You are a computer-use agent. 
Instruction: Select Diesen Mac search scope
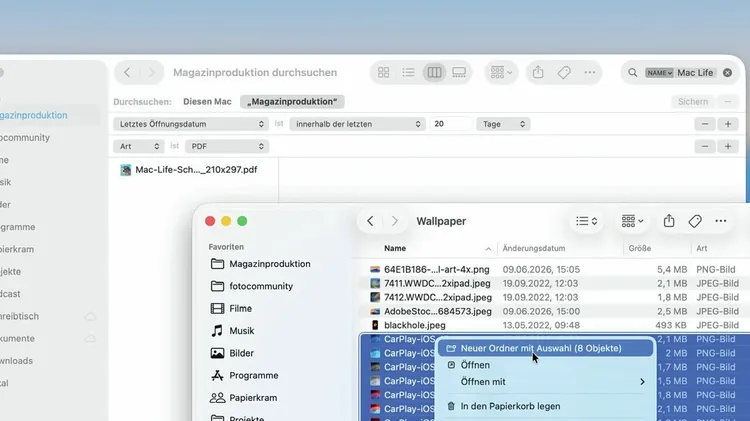[x=207, y=101]
